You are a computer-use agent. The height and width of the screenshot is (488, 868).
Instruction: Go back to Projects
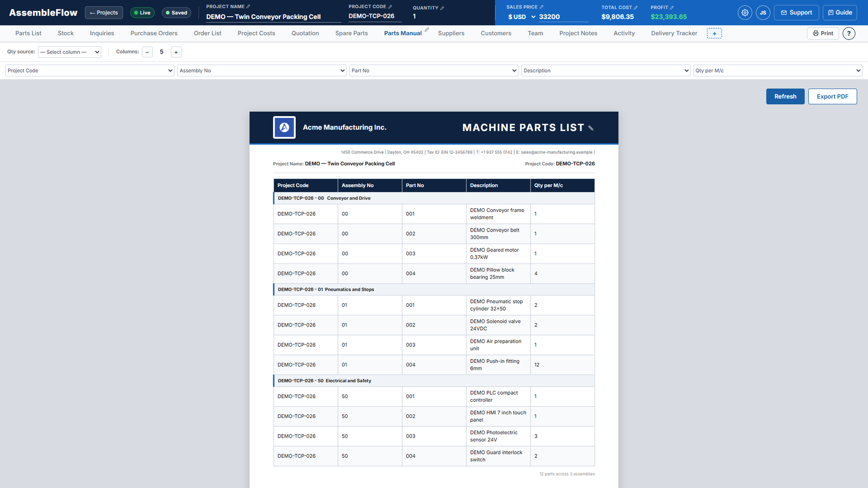coord(104,12)
